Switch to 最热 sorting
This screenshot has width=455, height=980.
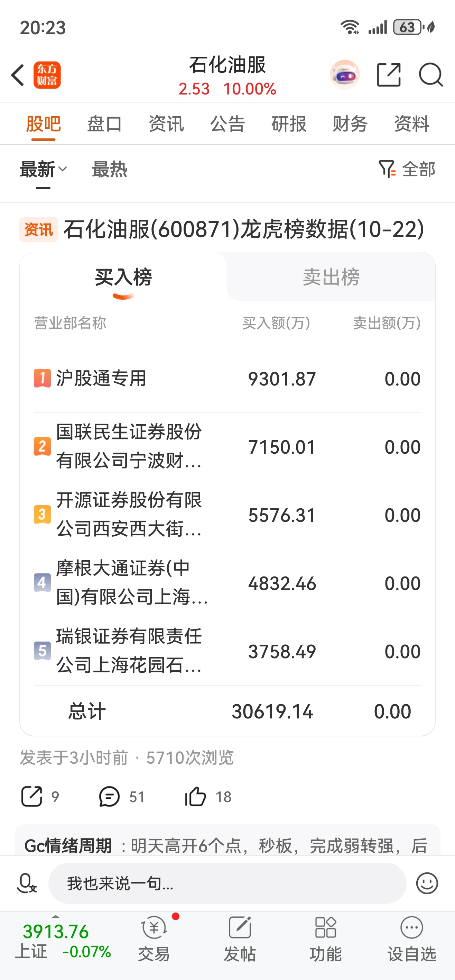(x=110, y=169)
